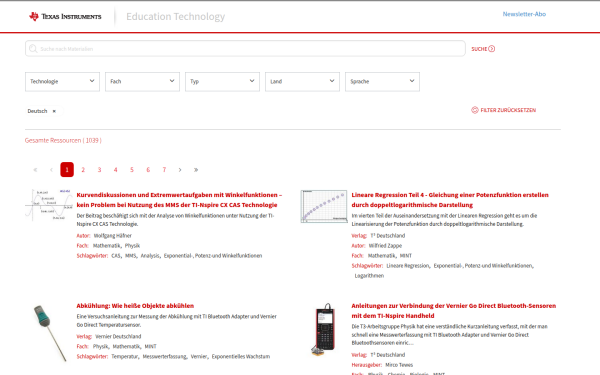Expand the Typ filter dropdown
The height and width of the screenshot is (375, 600).
coord(222,82)
